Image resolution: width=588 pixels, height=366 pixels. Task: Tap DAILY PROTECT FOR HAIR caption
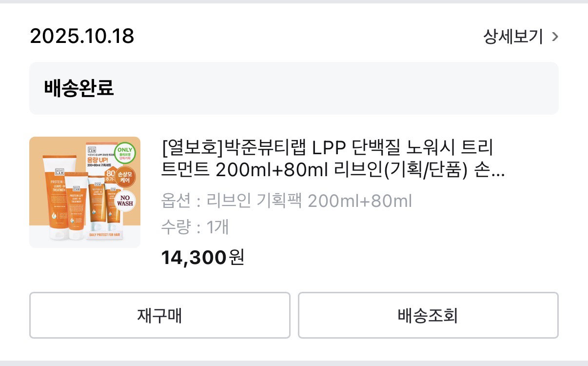(104, 235)
